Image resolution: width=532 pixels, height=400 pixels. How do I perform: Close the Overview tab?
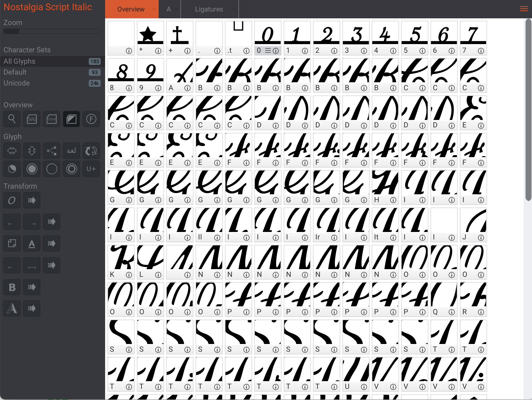[x=154, y=9]
